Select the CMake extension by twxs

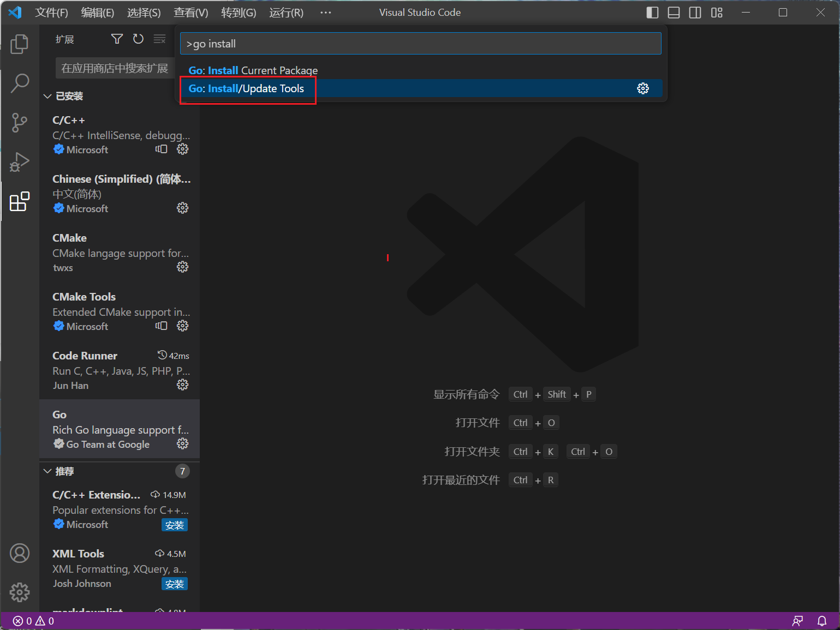120,252
